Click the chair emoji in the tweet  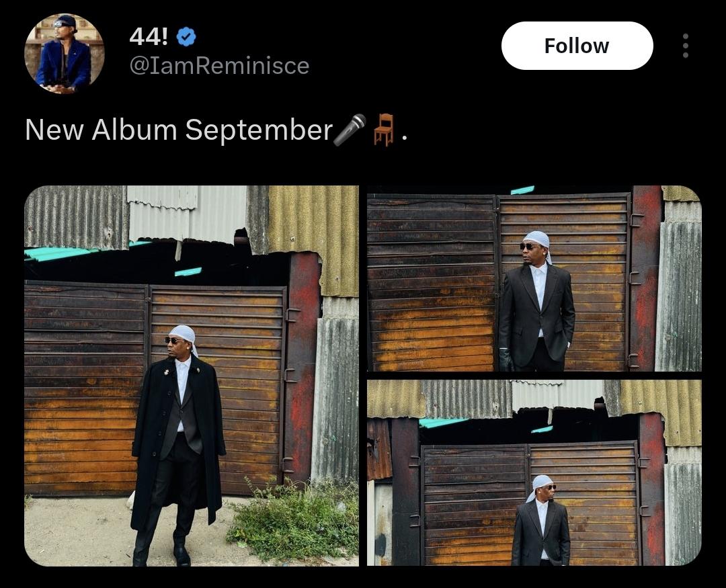384,130
